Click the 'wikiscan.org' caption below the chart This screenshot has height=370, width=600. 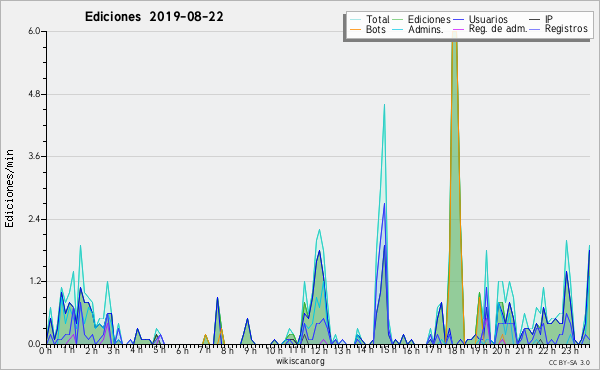300,361
